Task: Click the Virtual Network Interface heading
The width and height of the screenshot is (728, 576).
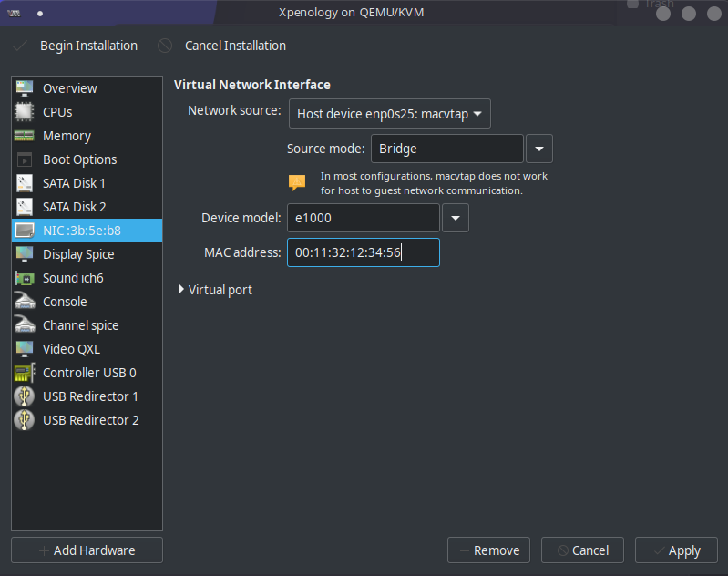Action: (x=252, y=85)
